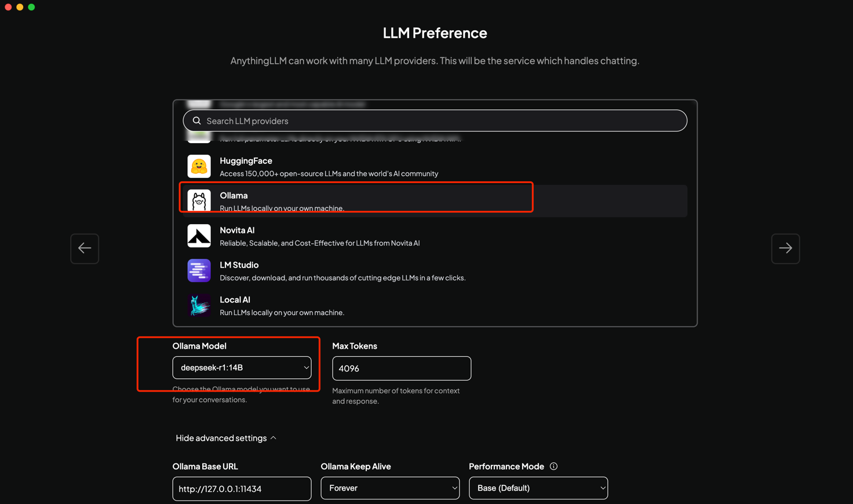Screen dimensions: 853x504
Task: Select the Novita AI provider name
Action: (237, 230)
